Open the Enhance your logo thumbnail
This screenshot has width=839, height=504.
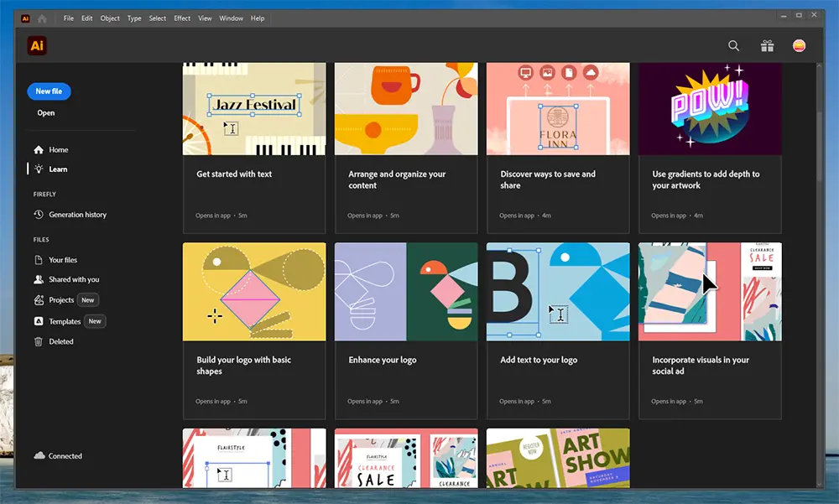coord(406,292)
